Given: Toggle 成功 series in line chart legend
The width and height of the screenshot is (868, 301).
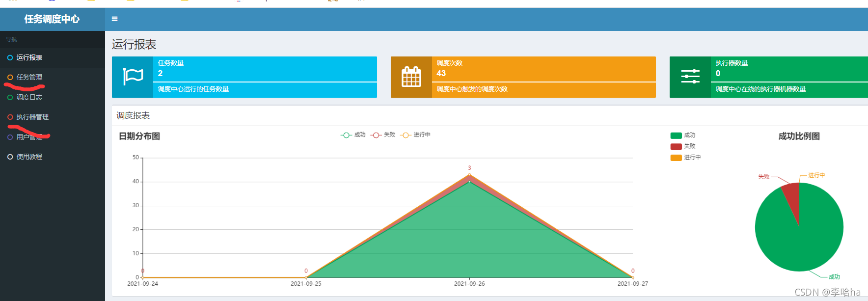Looking at the screenshot, I should pyautogui.click(x=353, y=135).
